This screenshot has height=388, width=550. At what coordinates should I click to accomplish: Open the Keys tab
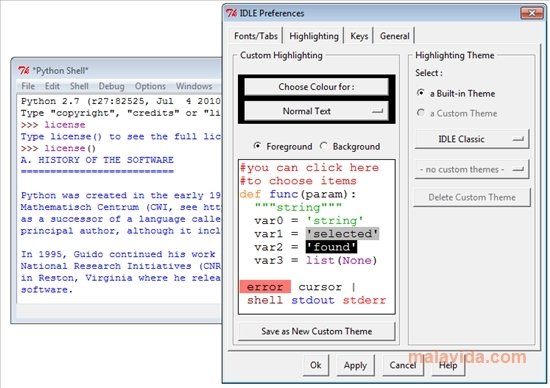(359, 36)
